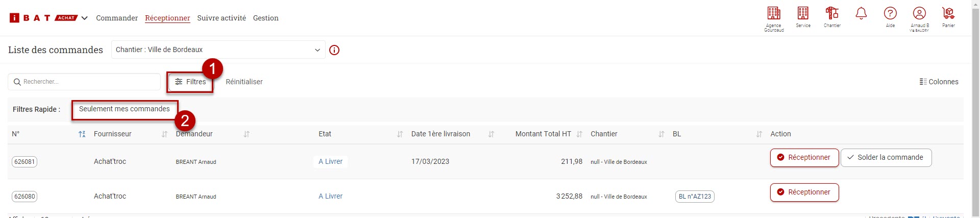This screenshot has width=980, height=218.
Task: Go to the Commander menu
Action: pyautogui.click(x=117, y=18)
